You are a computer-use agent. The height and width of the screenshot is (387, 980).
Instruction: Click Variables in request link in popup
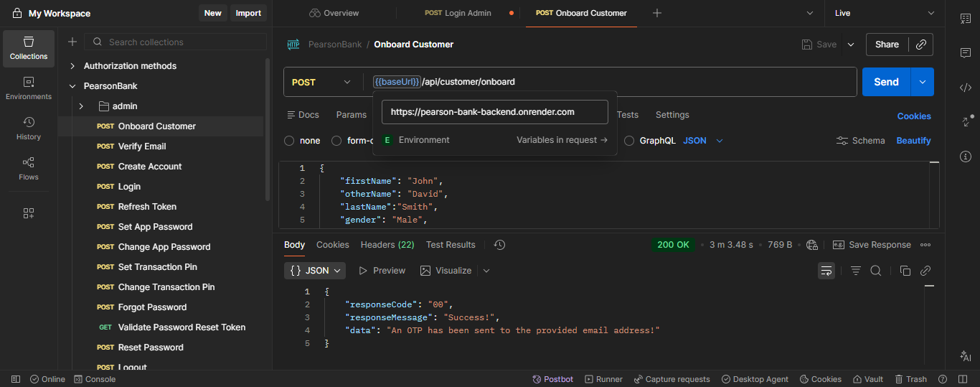coord(562,140)
